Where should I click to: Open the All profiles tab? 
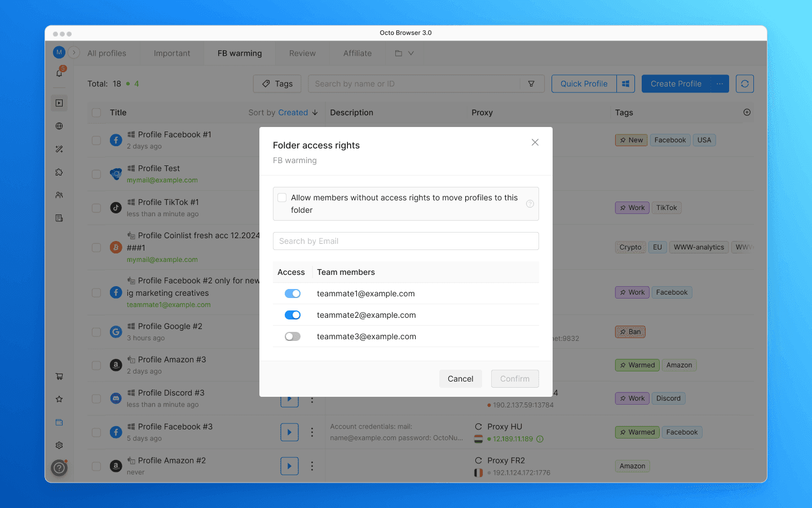click(107, 53)
